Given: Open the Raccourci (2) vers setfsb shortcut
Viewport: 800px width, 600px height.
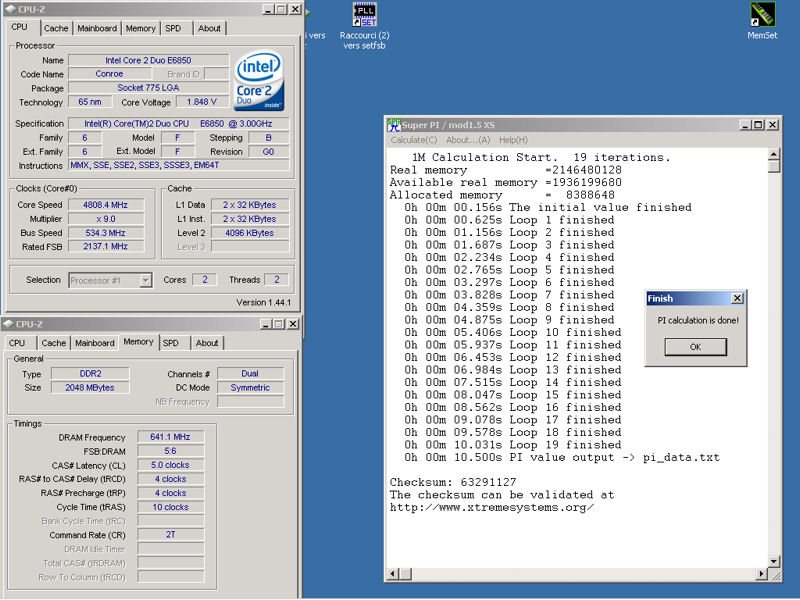Looking at the screenshot, I should [364, 26].
